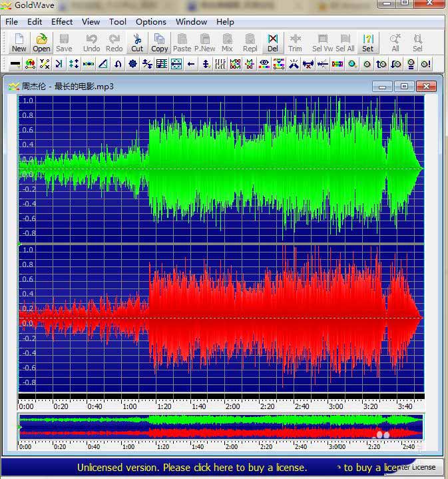The width and height of the screenshot is (448, 479).
Task: Click the overview waveform strip at bottom
Action: (220, 427)
